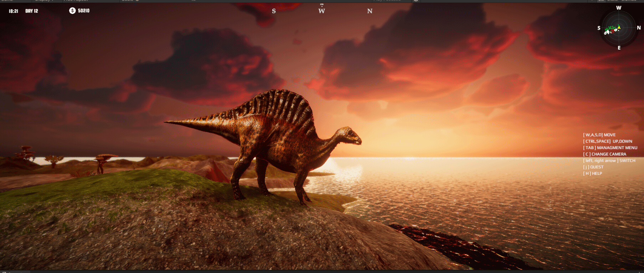
Task: Open the Free Aspect resolution dropdown
Action: pos(76,1)
